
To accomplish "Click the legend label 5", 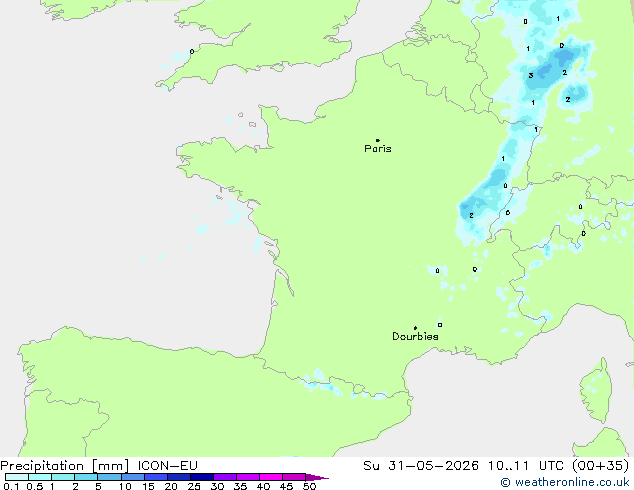I will [x=98, y=486].
